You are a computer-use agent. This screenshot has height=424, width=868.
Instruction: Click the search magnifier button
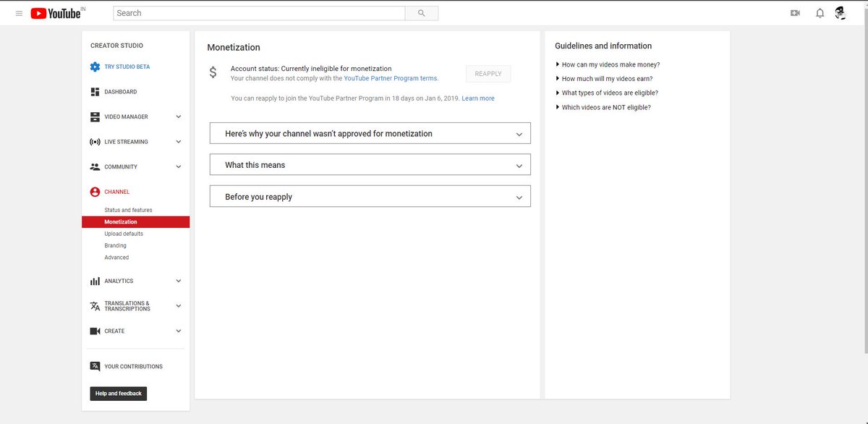click(422, 13)
